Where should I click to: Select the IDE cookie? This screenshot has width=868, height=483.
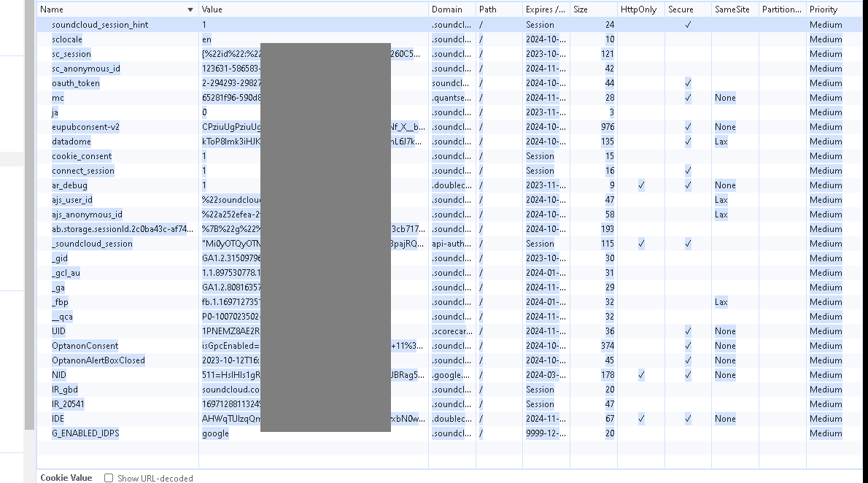pos(58,419)
